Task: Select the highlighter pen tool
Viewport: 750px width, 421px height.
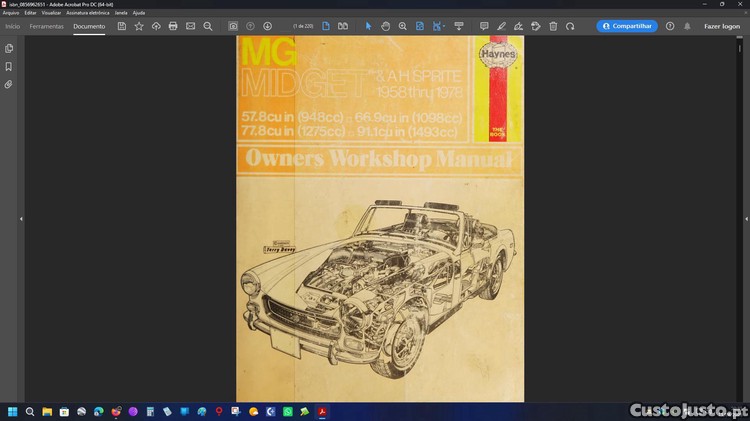Action: coord(501,26)
